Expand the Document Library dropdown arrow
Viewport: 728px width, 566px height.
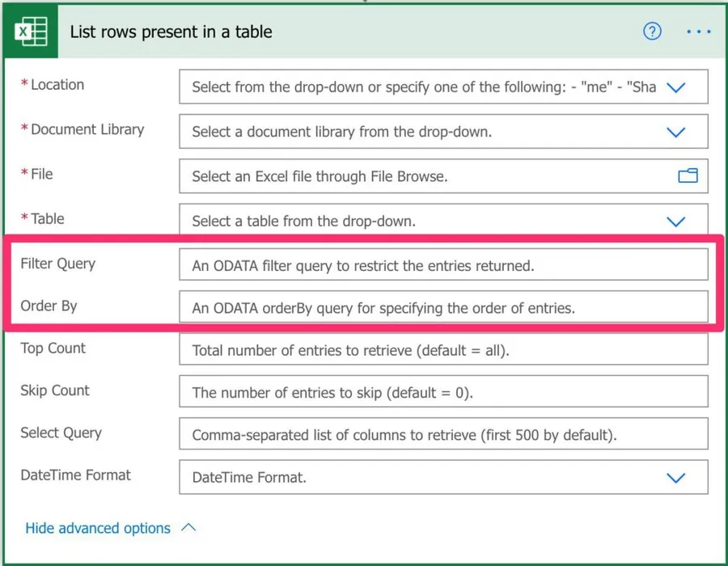pyautogui.click(x=675, y=132)
